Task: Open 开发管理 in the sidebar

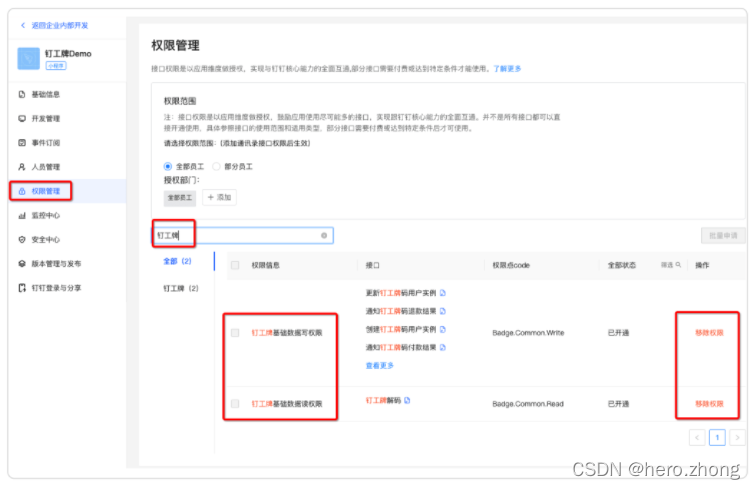Action: [x=46, y=118]
